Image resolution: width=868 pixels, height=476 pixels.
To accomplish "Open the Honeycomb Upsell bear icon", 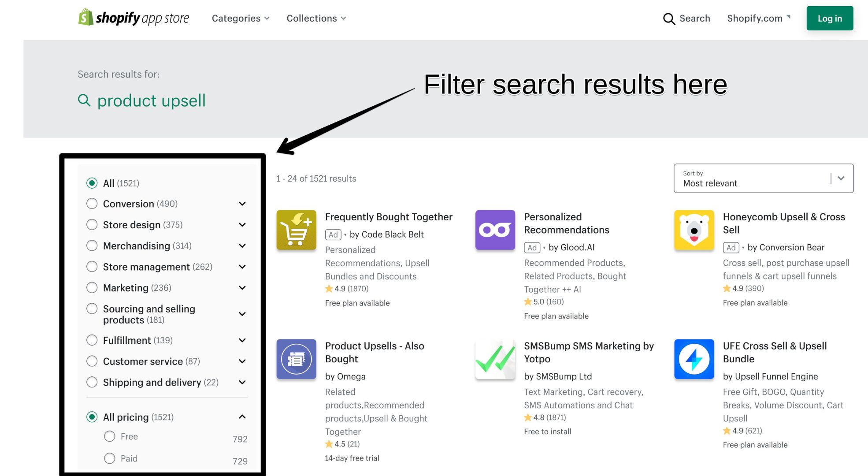I will pyautogui.click(x=694, y=230).
